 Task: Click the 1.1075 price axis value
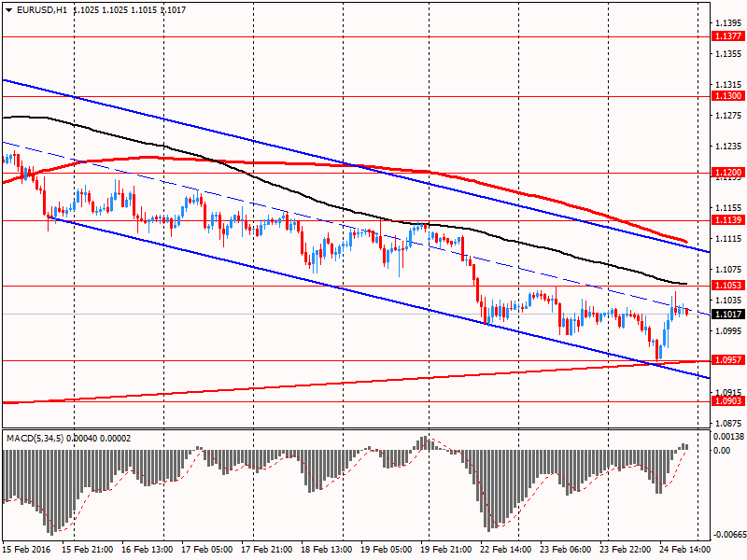728,270
